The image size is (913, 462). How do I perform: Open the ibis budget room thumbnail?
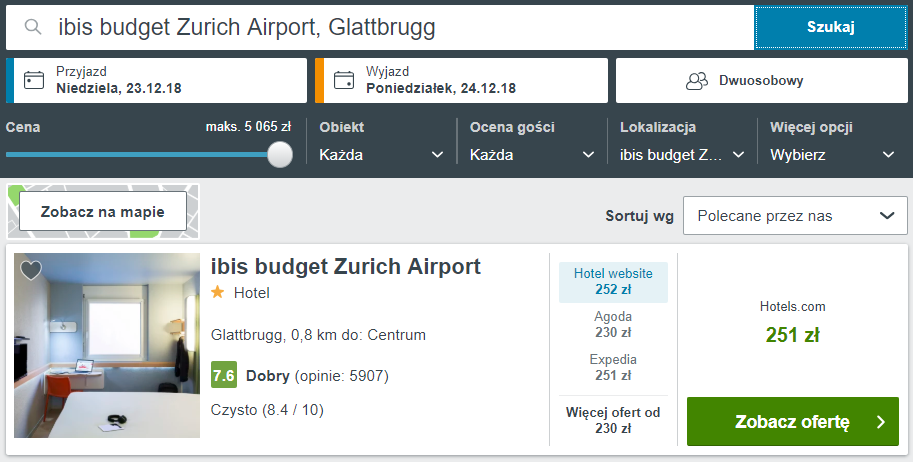(x=107, y=345)
